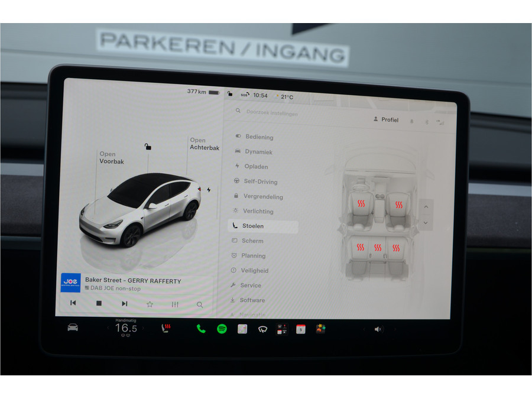Tap the SOS emergency icon
The image size is (532, 399).
[245, 95]
